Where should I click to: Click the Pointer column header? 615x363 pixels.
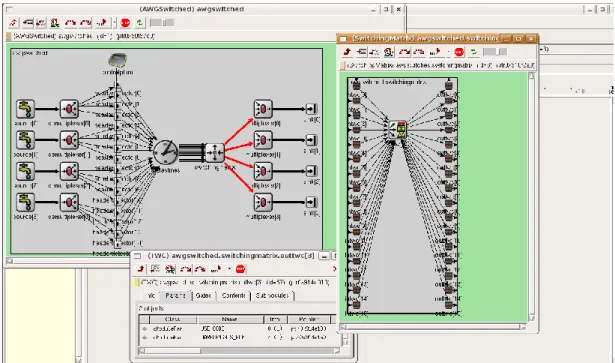309,319
